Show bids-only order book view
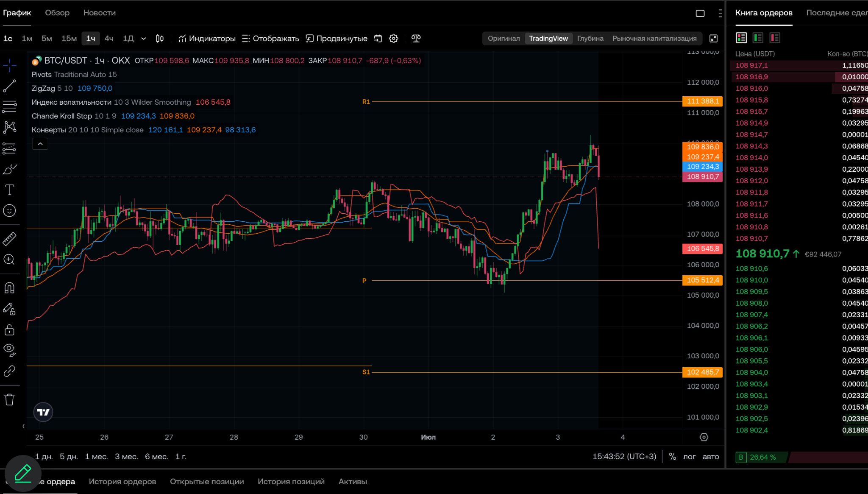Viewport: 868px width, 494px height. pos(758,38)
